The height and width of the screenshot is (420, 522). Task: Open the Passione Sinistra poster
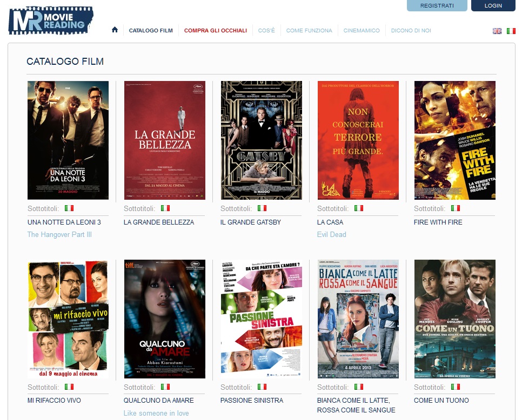click(x=262, y=319)
